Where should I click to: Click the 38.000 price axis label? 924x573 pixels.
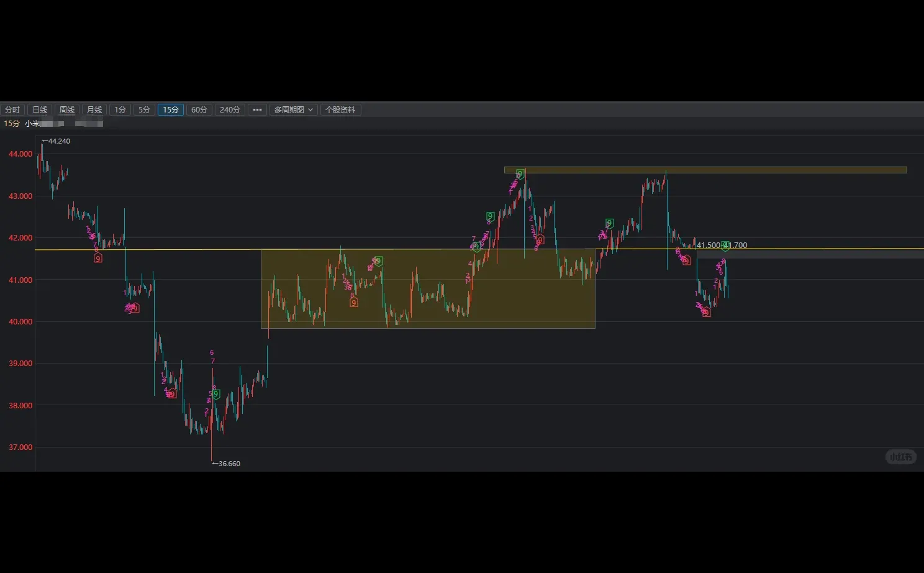(x=20, y=406)
